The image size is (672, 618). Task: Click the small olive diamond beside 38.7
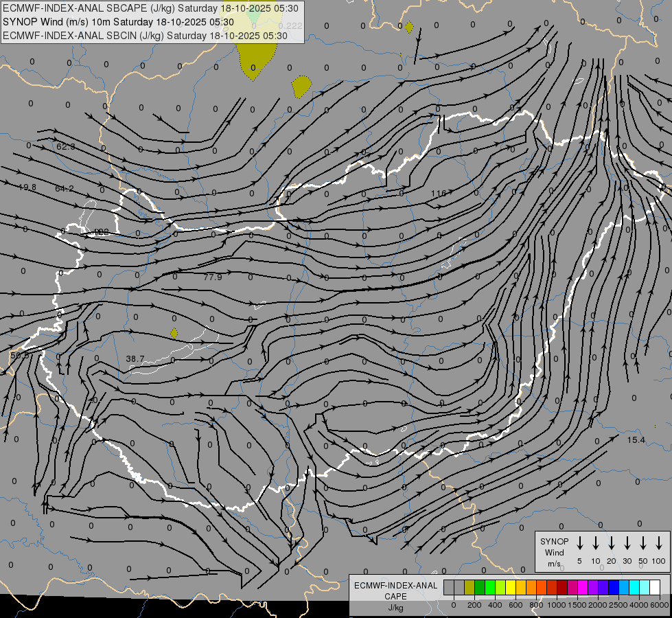point(174,333)
